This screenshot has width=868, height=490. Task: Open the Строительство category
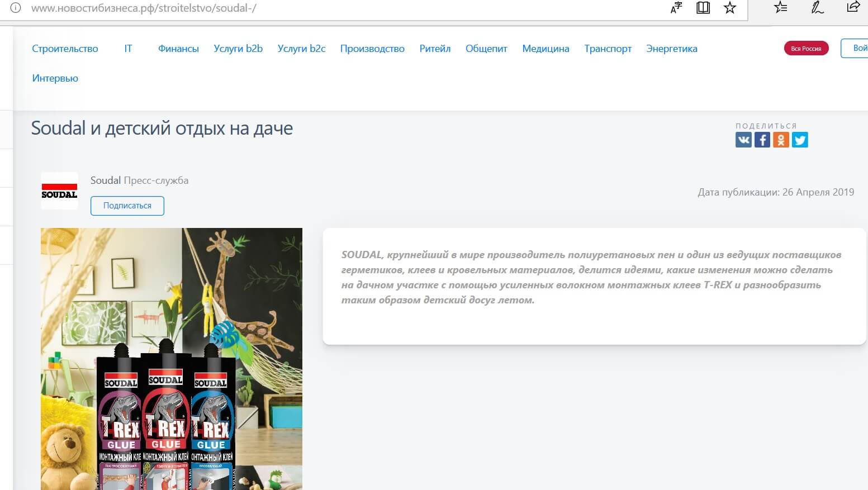(65, 49)
